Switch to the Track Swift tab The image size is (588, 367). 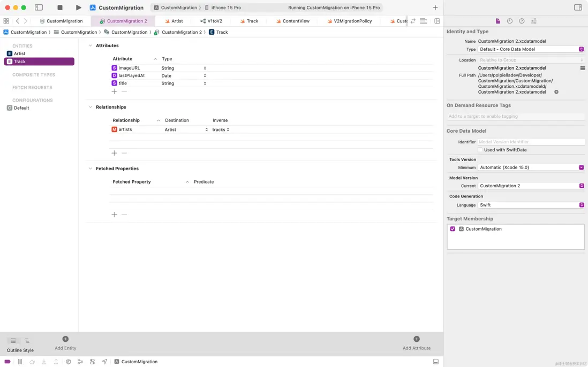tap(249, 21)
